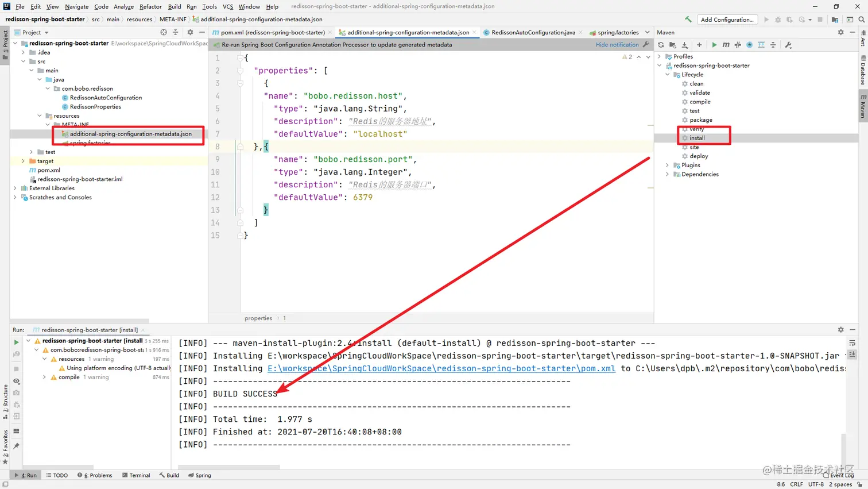Open the File menu
The image size is (868, 489).
click(x=20, y=6)
